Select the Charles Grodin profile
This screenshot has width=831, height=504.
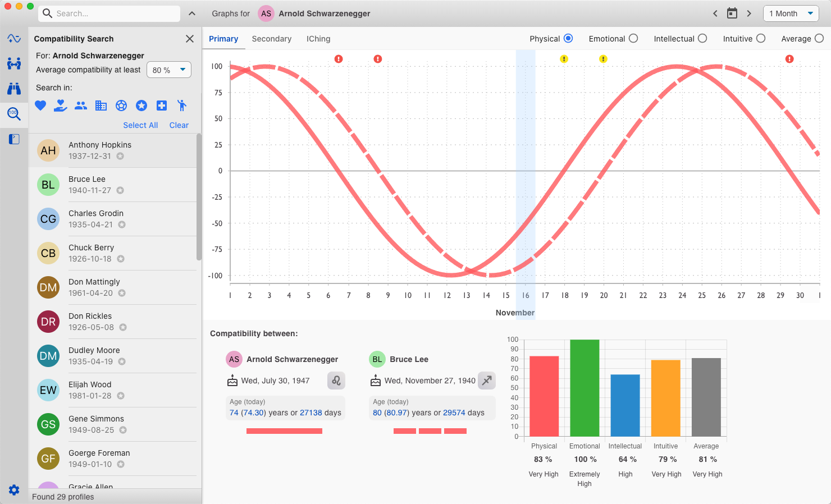(113, 219)
